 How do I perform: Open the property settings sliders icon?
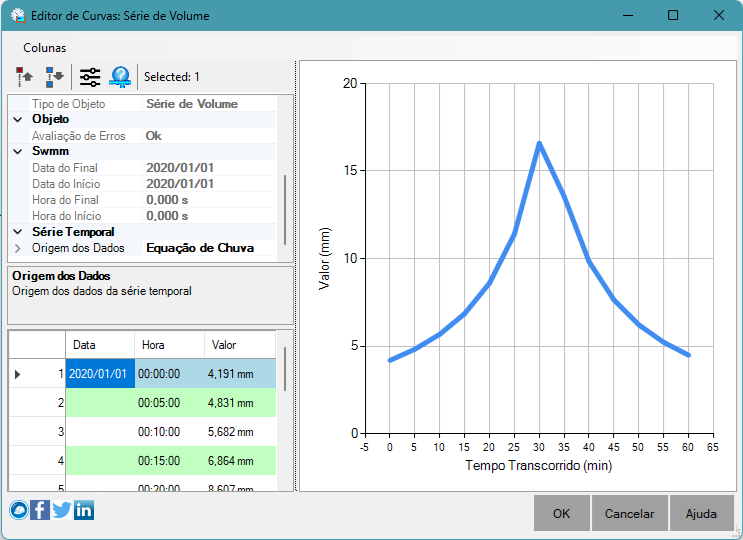90,77
